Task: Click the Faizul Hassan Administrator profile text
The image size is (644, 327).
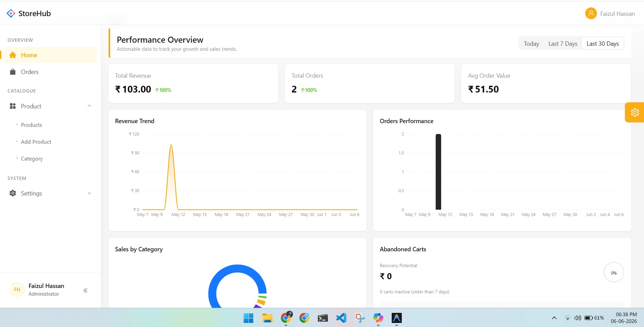Action: 46,290
